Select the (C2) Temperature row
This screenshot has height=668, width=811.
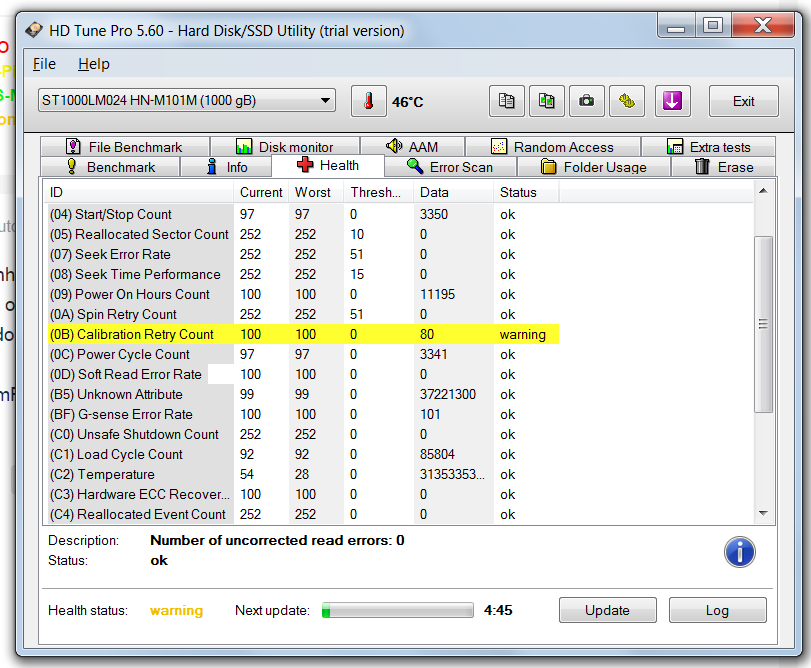[x=302, y=474]
